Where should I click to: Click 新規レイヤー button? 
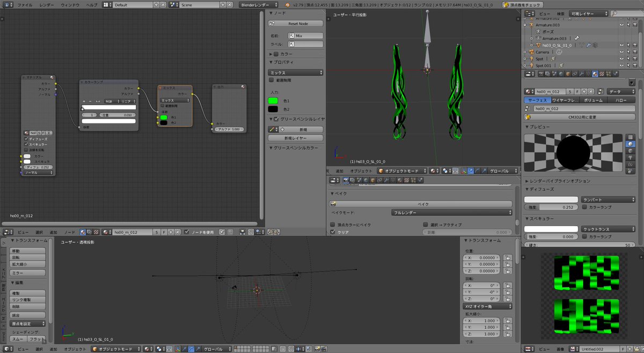[x=296, y=138]
